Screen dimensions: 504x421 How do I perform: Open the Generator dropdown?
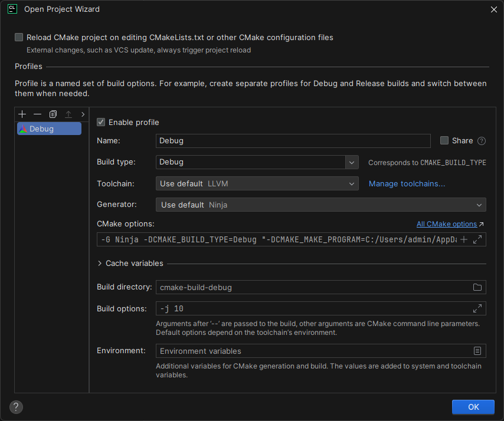[479, 205]
